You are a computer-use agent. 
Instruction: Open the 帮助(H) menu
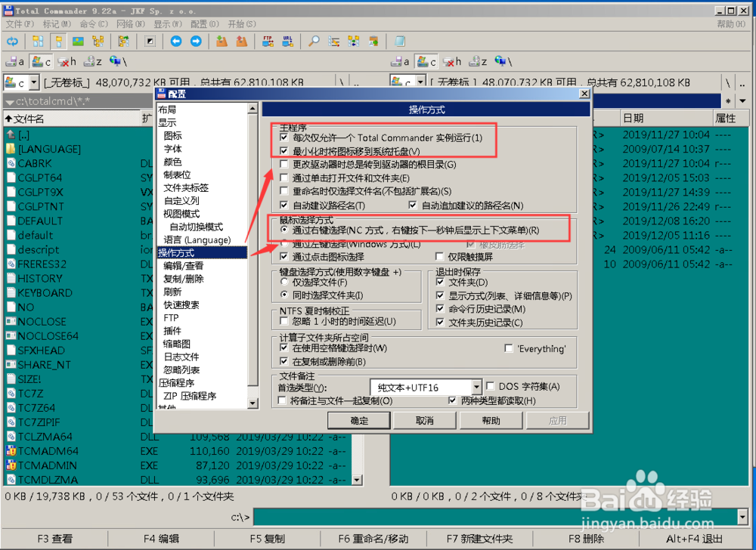click(x=731, y=23)
